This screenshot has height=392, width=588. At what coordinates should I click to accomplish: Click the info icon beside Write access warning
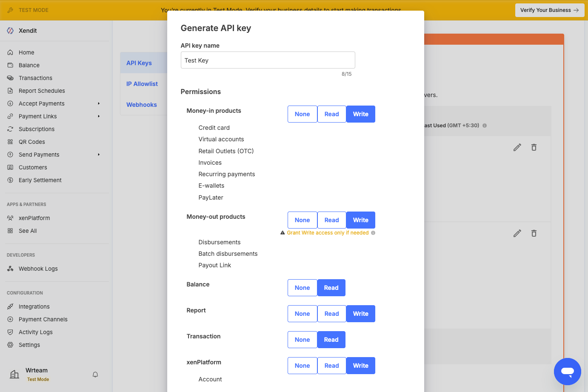click(x=373, y=233)
